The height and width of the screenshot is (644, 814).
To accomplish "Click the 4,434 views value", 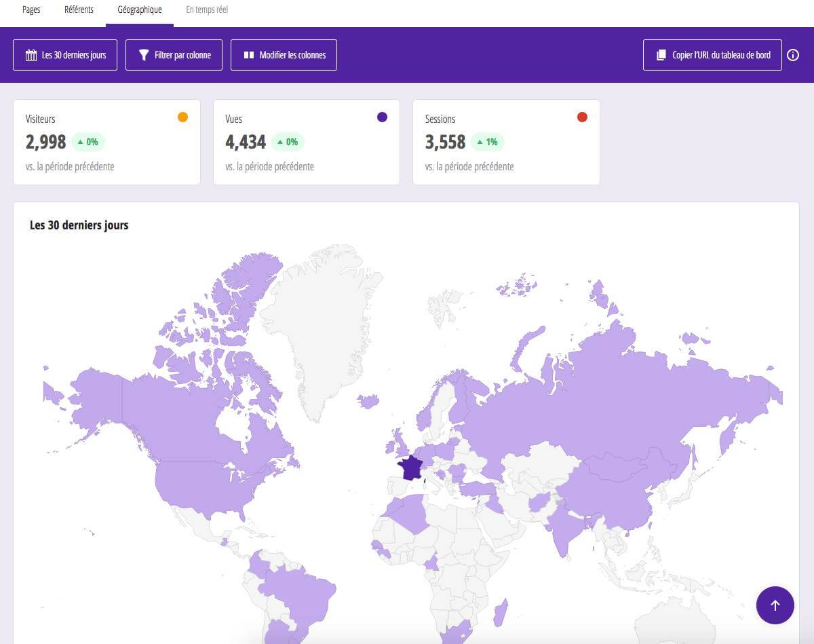I will coord(246,142).
